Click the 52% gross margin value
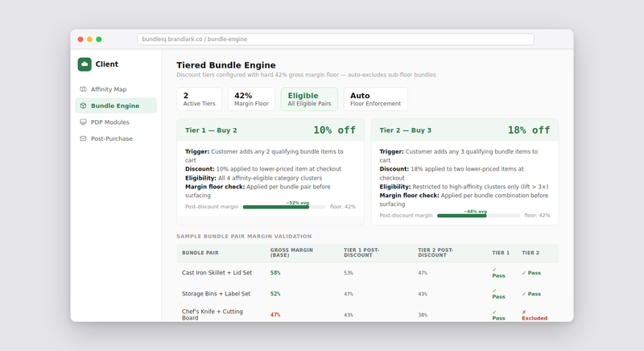Image resolution: width=644 pixels, height=351 pixels. pos(275,294)
